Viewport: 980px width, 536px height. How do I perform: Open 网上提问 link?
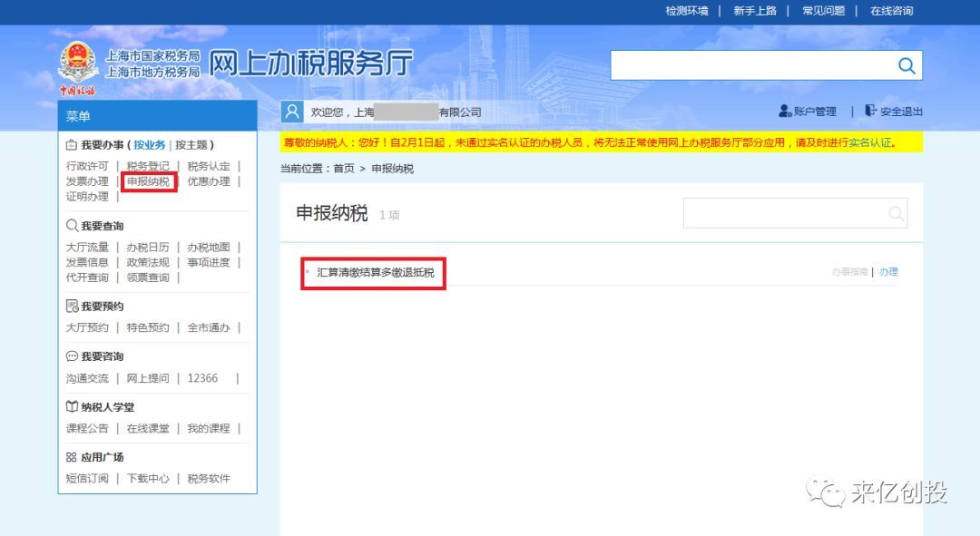point(148,378)
